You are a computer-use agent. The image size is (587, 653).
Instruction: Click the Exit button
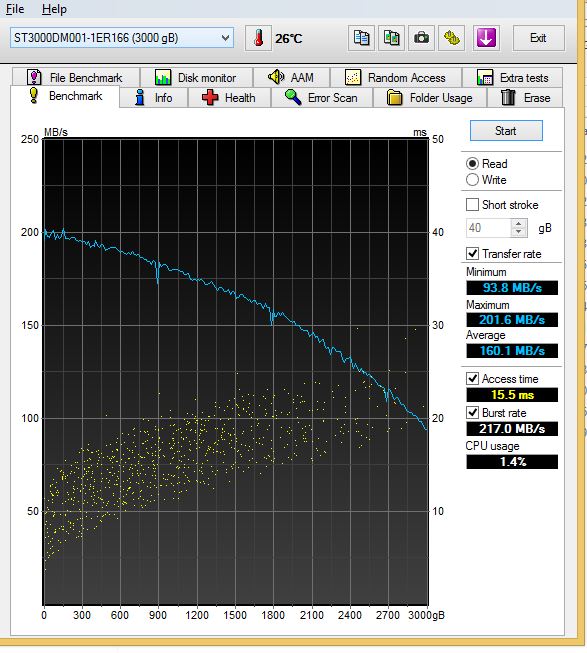[539, 38]
